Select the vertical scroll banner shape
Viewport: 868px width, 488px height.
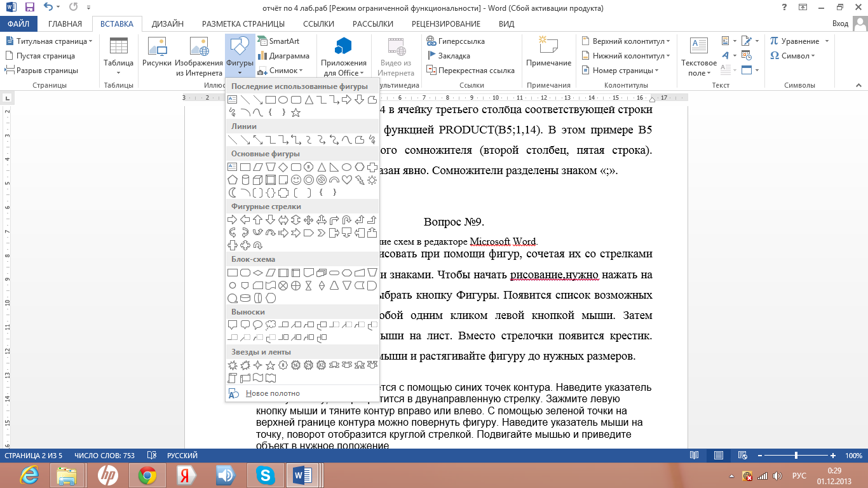[x=233, y=378]
